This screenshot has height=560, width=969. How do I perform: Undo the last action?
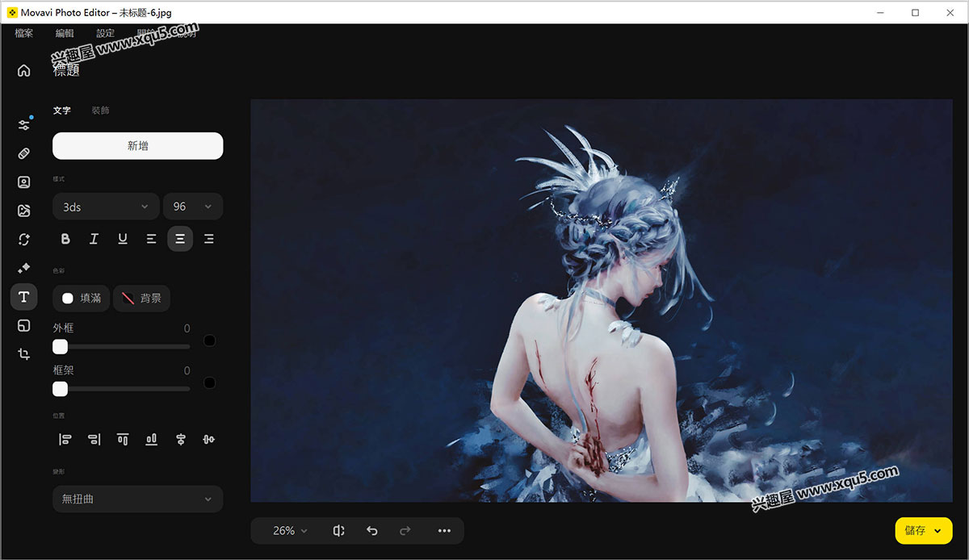point(372,531)
